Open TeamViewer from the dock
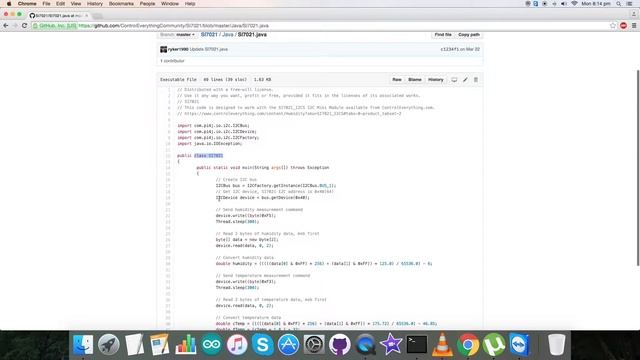Screen dimensions: 640x360 [x=519, y=344]
